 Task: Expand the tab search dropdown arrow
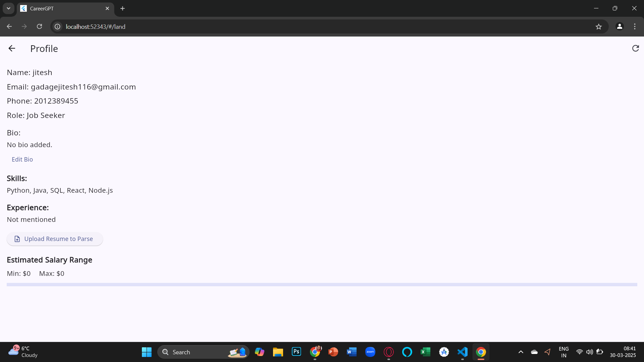coord(8,8)
